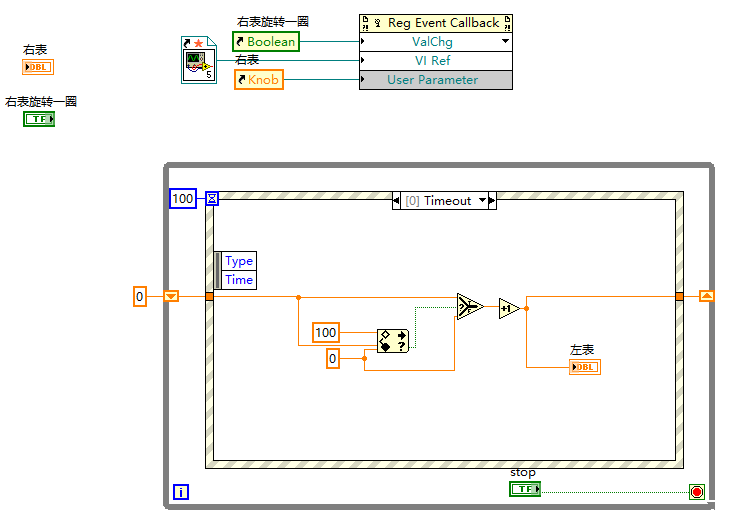Click the Select function node
The height and width of the screenshot is (524, 744).
(x=470, y=307)
